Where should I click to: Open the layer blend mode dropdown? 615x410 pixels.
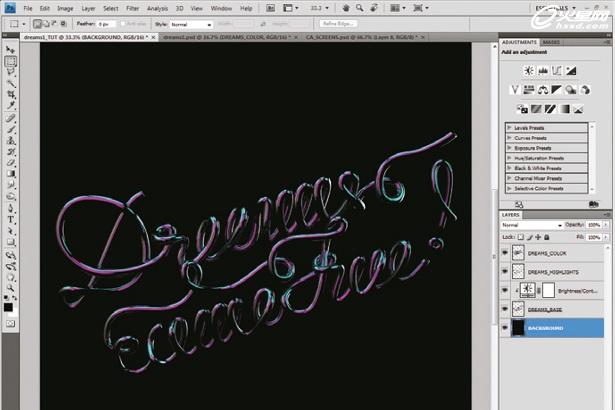coord(532,225)
